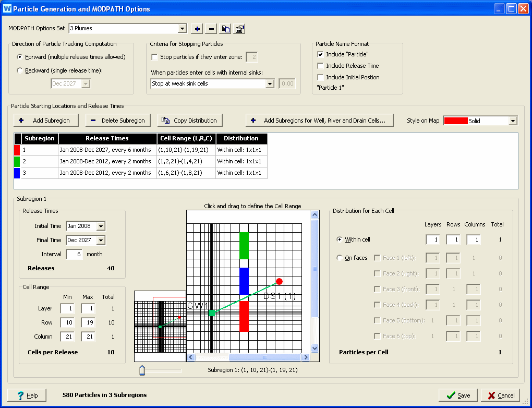Tick the Face 4 (back) checkbox
This screenshot has width=532, height=408.
(x=377, y=305)
